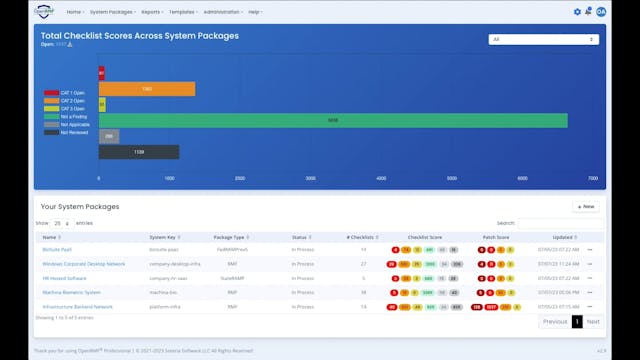
Task: Go to the Next page
Action: point(593,322)
